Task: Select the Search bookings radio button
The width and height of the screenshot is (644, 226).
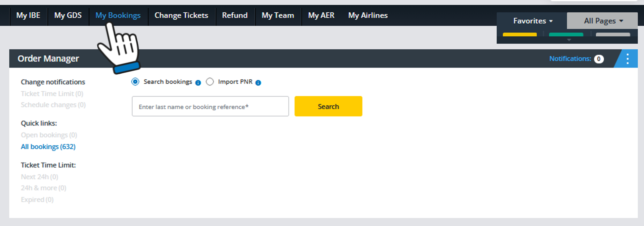Action: 135,82
